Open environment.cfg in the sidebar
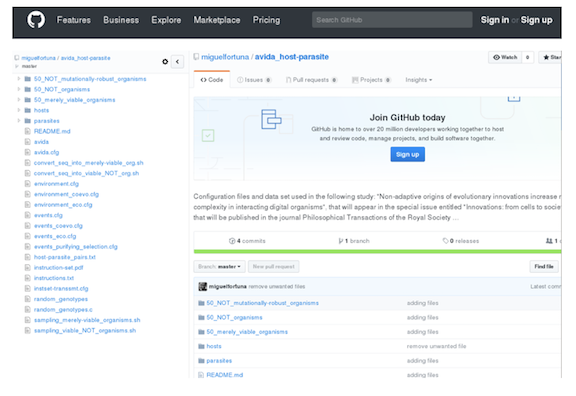 [56, 184]
